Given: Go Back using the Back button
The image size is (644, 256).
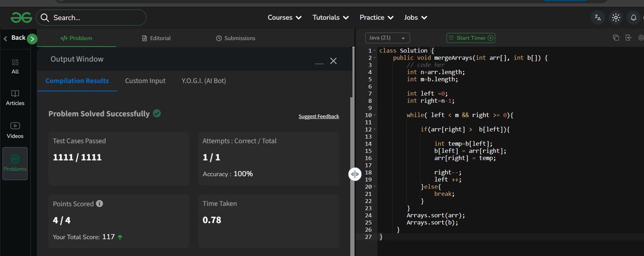Looking at the screenshot, I should pos(14,38).
